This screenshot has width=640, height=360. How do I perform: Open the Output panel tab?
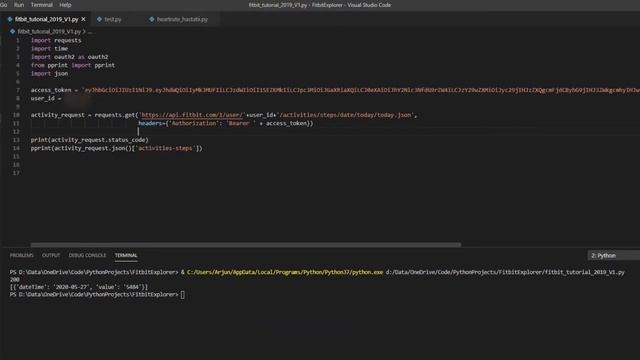tap(51, 255)
